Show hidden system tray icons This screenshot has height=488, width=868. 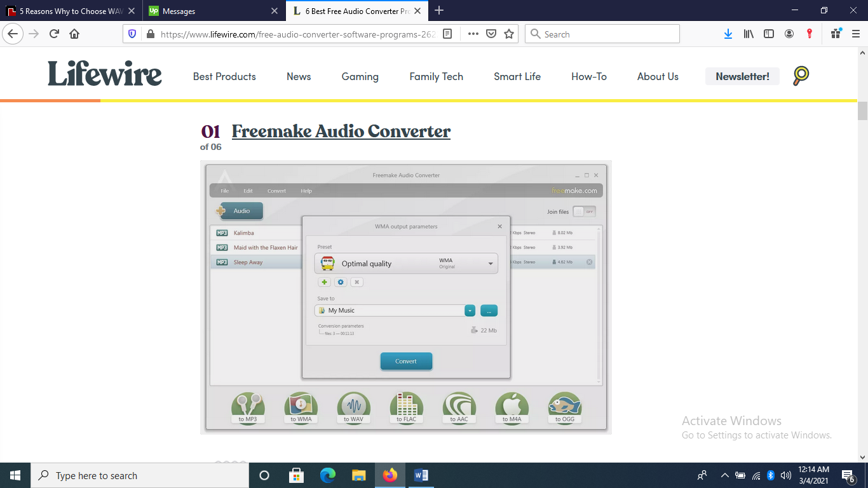tap(724, 475)
